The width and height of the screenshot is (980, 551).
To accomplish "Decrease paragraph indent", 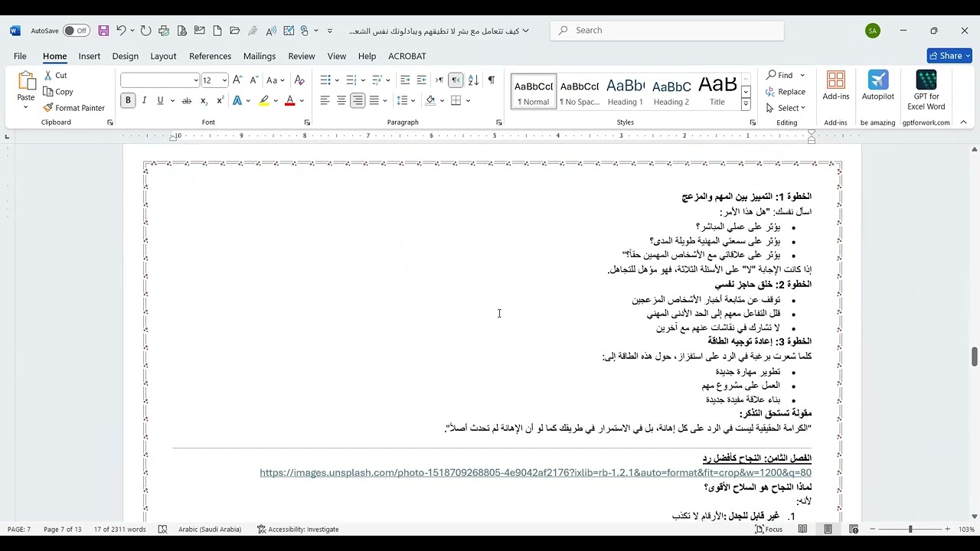I will 405,80.
